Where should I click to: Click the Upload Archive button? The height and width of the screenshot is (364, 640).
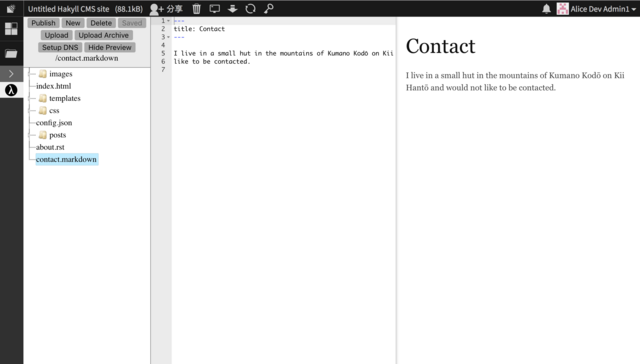click(x=104, y=35)
